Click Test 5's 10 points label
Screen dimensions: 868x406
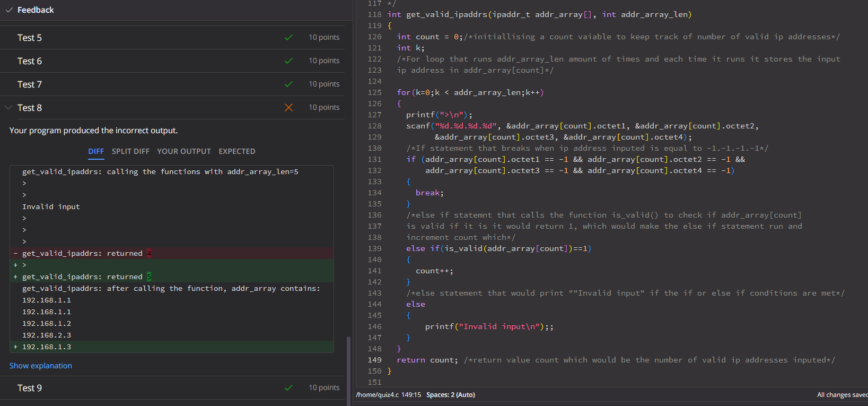[324, 37]
